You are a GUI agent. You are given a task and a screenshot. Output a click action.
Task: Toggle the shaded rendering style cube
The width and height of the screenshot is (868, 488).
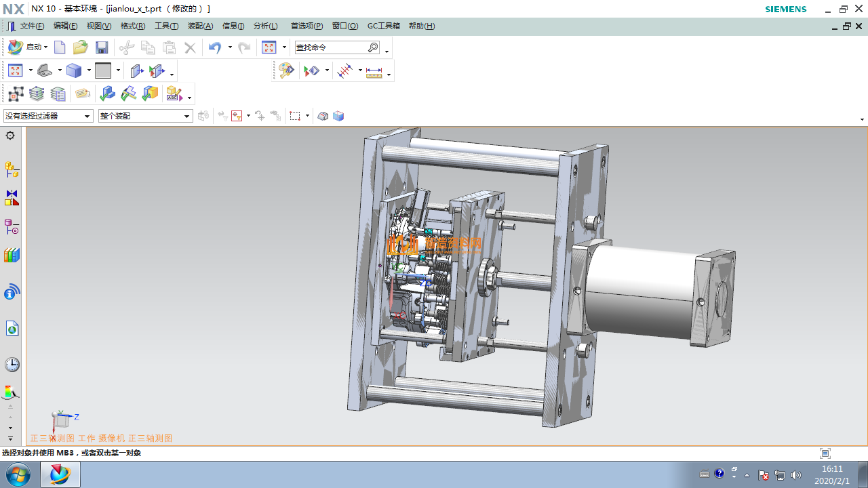pyautogui.click(x=73, y=70)
